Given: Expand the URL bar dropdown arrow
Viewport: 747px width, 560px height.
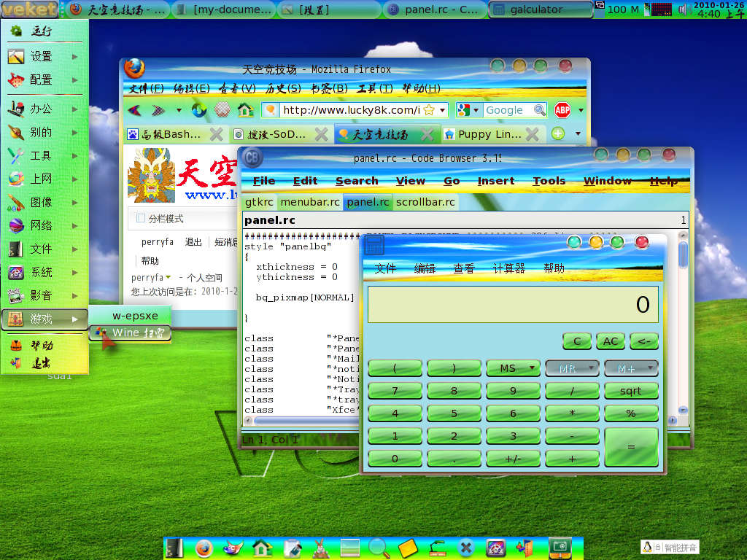Looking at the screenshot, I should click(443, 110).
